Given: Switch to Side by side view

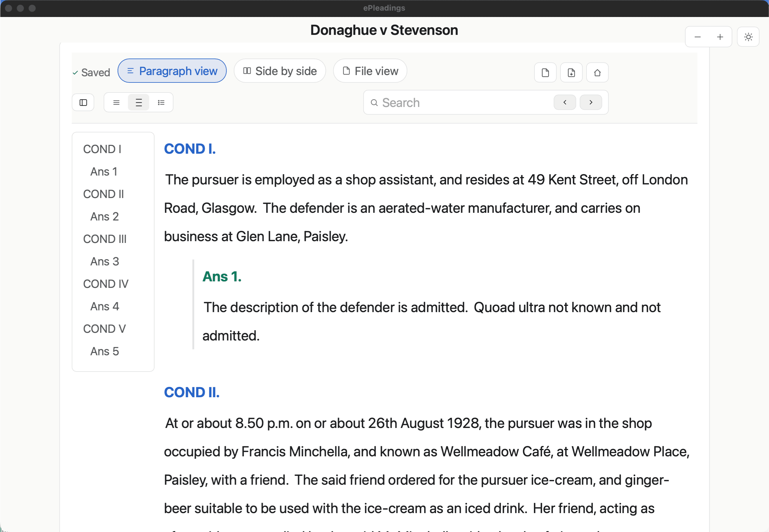Looking at the screenshot, I should pos(280,71).
